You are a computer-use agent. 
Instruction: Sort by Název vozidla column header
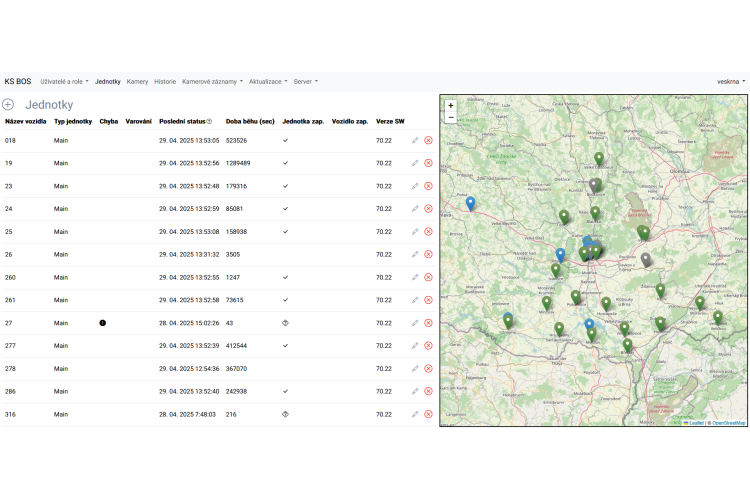[25, 122]
